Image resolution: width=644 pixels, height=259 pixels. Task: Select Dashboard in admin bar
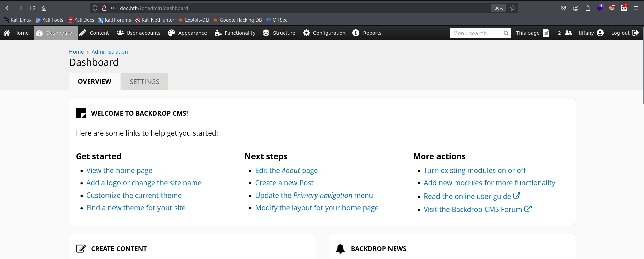pos(55,33)
